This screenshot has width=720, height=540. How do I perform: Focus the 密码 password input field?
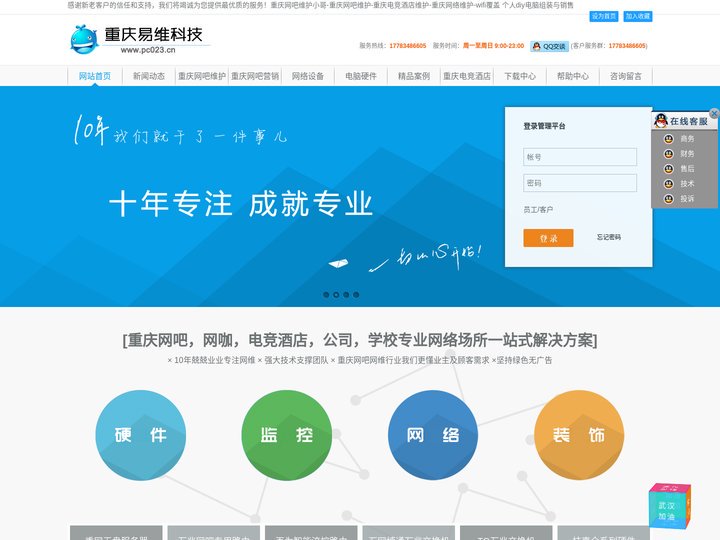coord(580,183)
